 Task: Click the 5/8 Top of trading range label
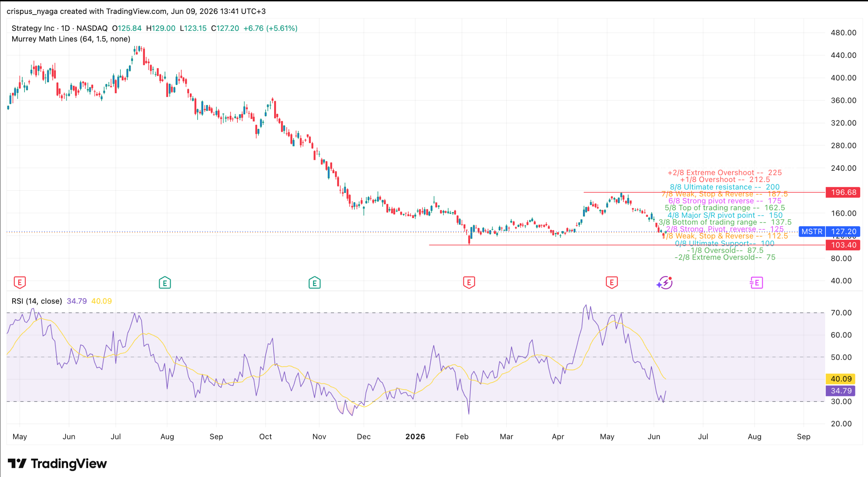pyautogui.click(x=724, y=208)
